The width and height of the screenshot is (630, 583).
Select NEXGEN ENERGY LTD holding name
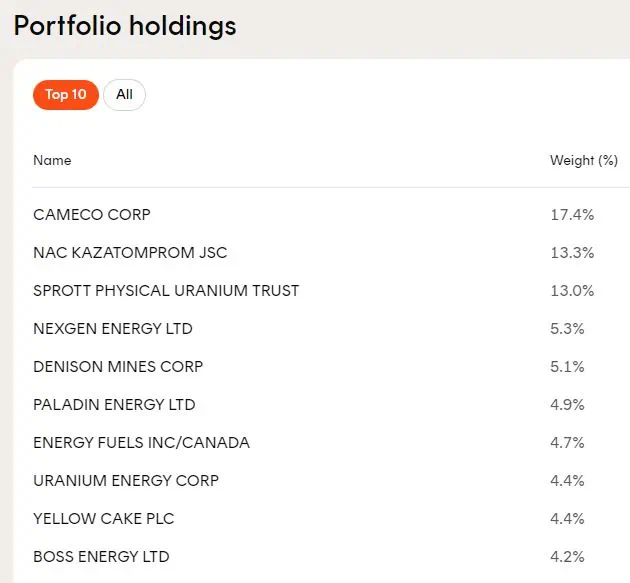(113, 329)
